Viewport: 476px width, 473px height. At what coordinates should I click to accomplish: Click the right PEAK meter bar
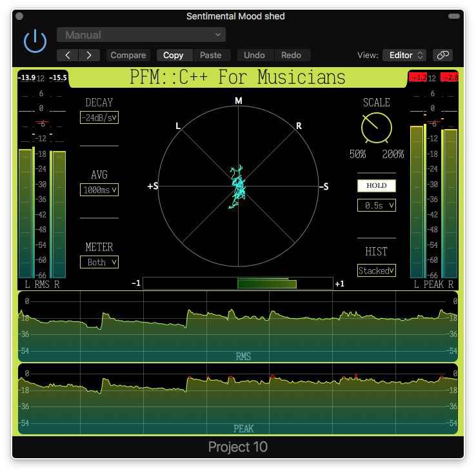coord(451,203)
